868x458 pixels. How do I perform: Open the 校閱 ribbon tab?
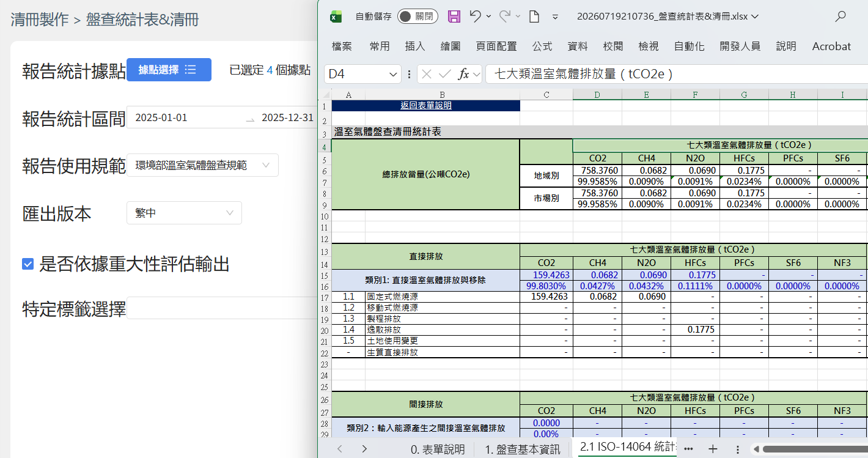click(613, 46)
